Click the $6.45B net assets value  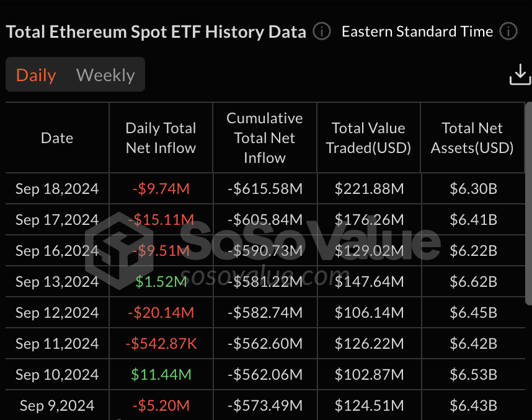(x=473, y=313)
